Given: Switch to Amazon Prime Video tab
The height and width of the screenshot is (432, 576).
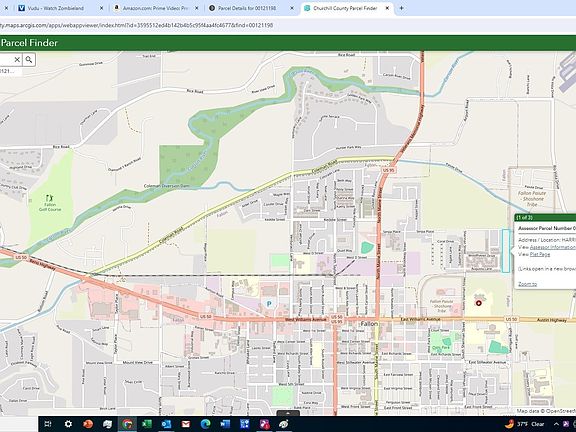Looking at the screenshot, I should pos(155,8).
